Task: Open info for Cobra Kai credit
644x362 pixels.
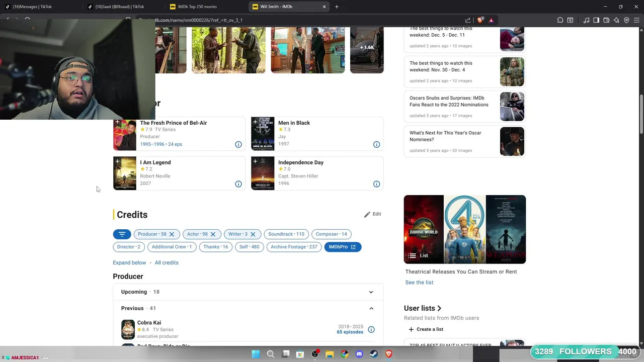Action: pyautogui.click(x=371, y=330)
